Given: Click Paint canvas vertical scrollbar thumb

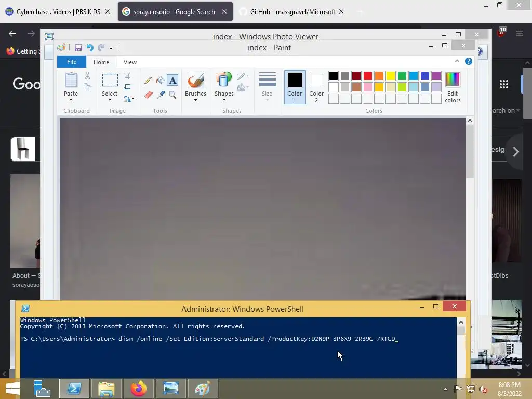Looking at the screenshot, I should point(470,152).
